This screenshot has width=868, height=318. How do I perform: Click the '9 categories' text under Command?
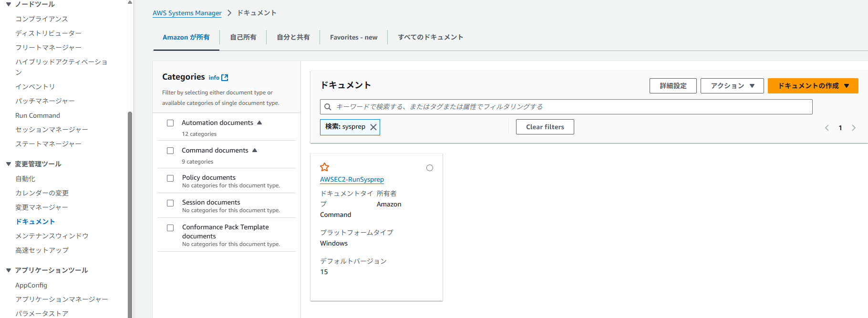coord(197,162)
